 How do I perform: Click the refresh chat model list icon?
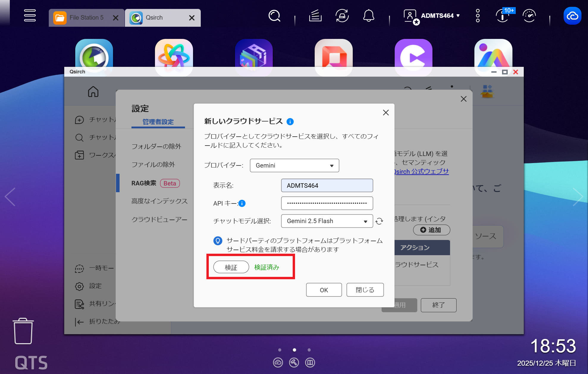tap(379, 221)
